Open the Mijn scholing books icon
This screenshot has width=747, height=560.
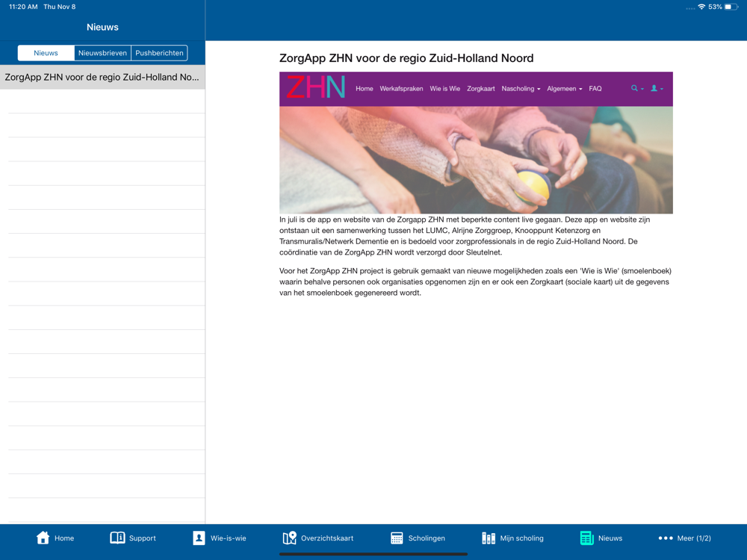click(489, 538)
